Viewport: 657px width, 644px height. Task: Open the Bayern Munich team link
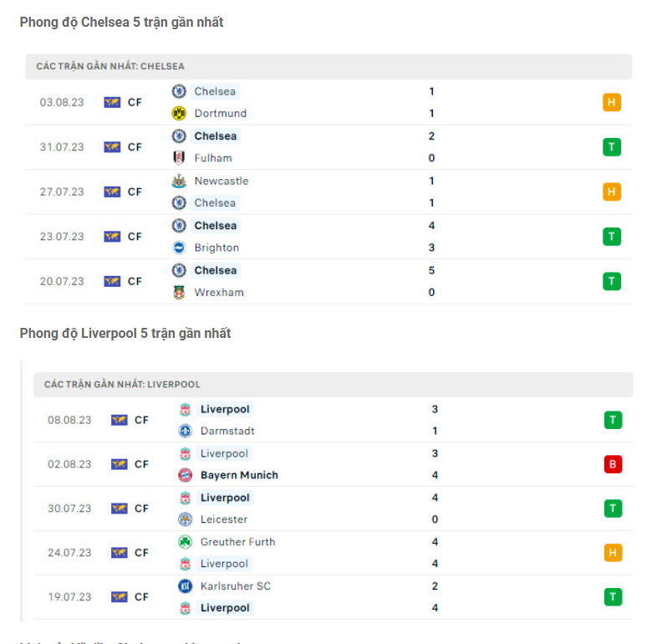[239, 475]
